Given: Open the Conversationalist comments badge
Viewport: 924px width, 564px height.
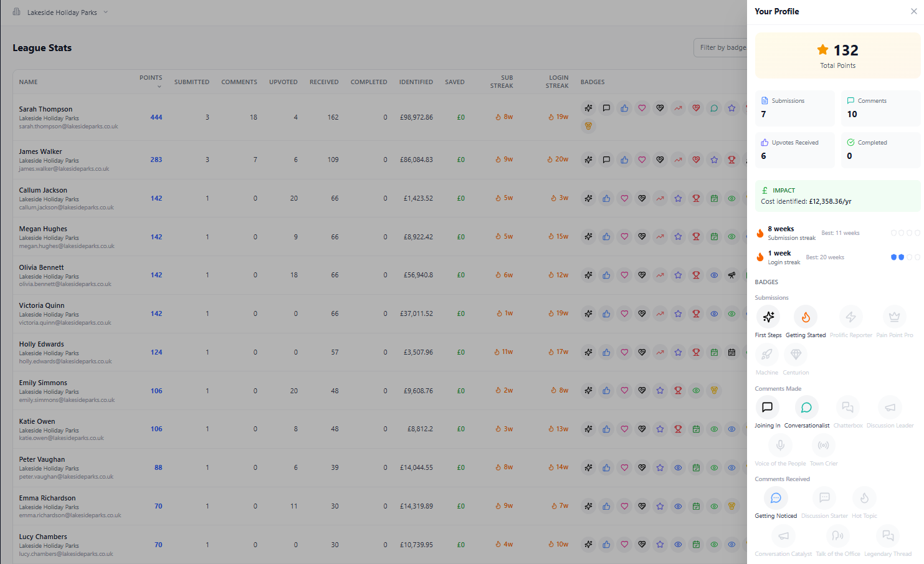Looking at the screenshot, I should [806, 407].
